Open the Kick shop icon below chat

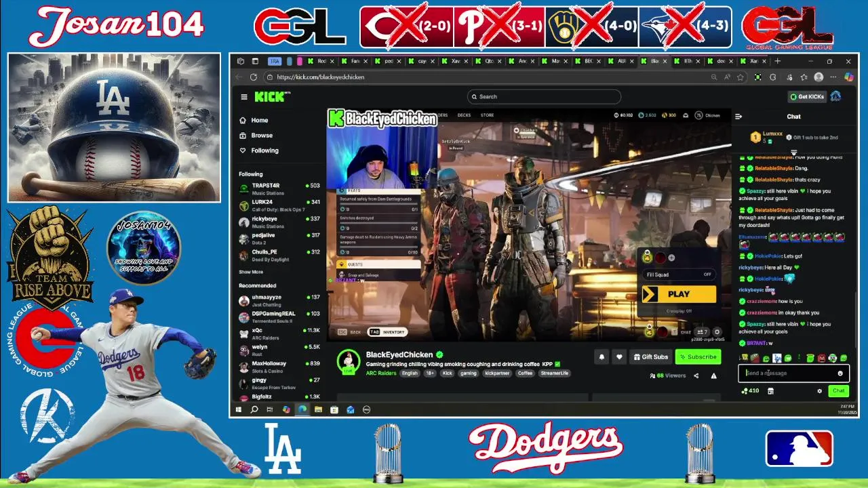pyautogui.click(x=770, y=391)
